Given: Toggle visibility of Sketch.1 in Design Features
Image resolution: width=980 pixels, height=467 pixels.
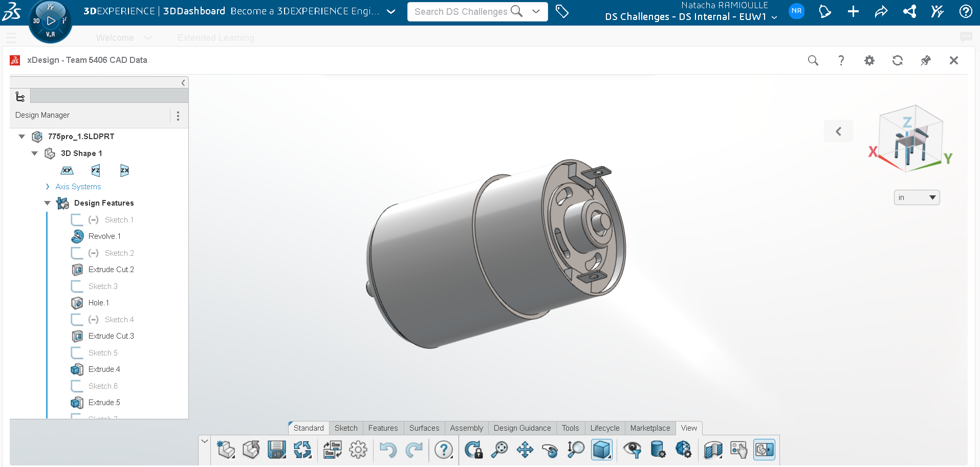Looking at the screenshot, I should 76,219.
